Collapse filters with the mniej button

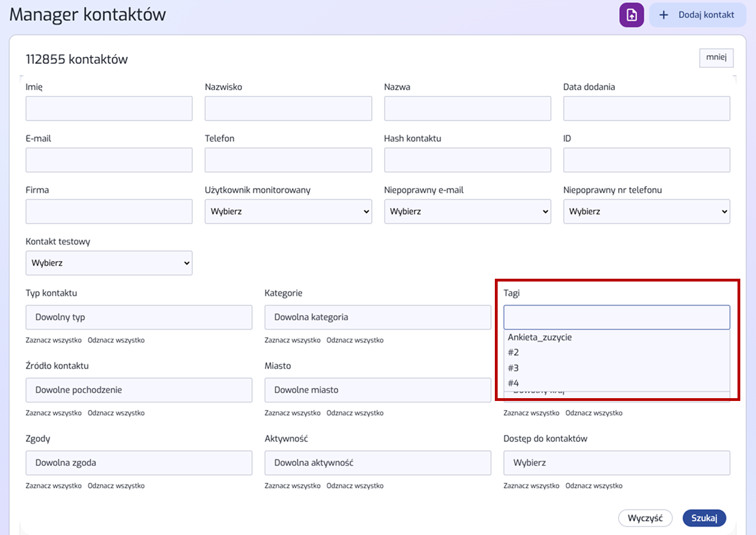pos(716,57)
